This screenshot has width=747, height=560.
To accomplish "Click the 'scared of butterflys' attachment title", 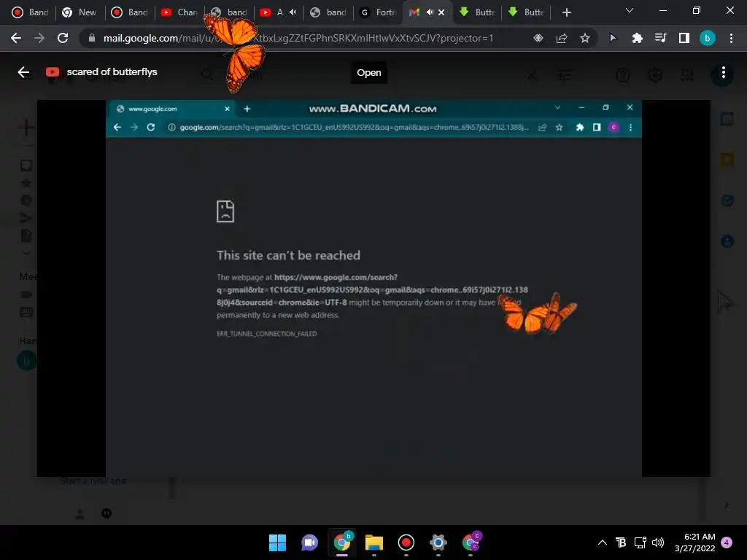I will [112, 72].
